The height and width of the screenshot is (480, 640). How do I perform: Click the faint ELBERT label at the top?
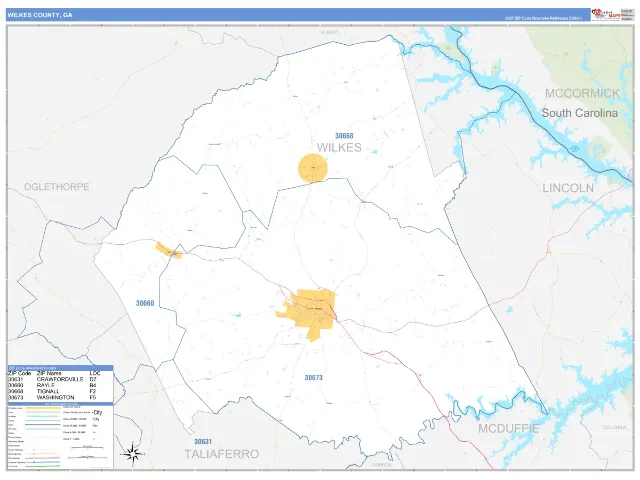pos(329,32)
